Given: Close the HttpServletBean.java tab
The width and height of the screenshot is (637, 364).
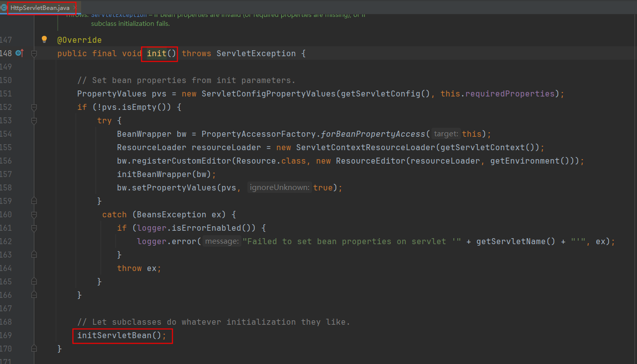Looking at the screenshot, I should (74, 8).
